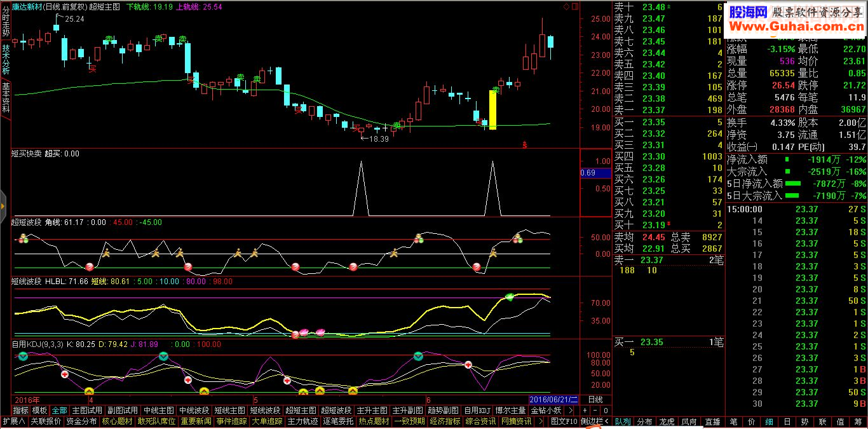Screen dimensions: 868x429
Task: Choose the 全部 template filter
Action: pyautogui.click(x=59, y=410)
